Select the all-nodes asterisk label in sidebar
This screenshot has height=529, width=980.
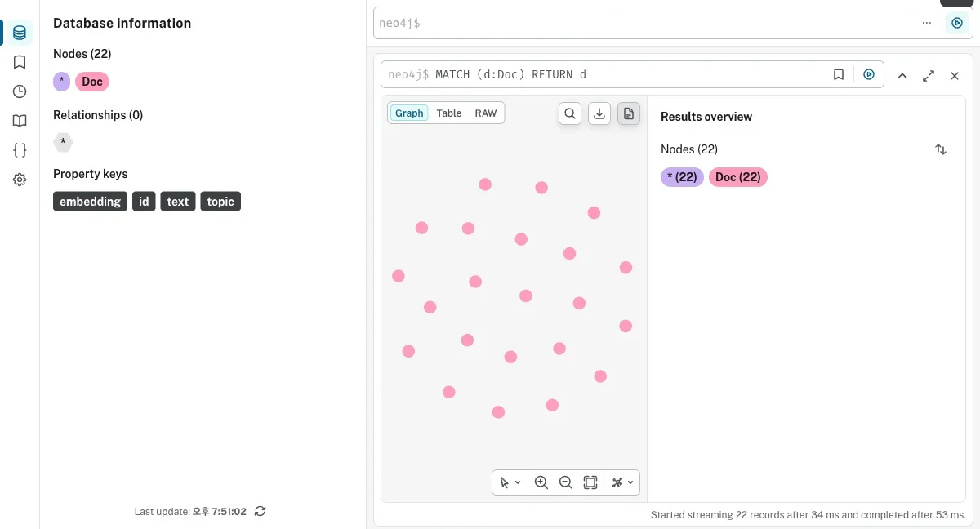pos(62,82)
